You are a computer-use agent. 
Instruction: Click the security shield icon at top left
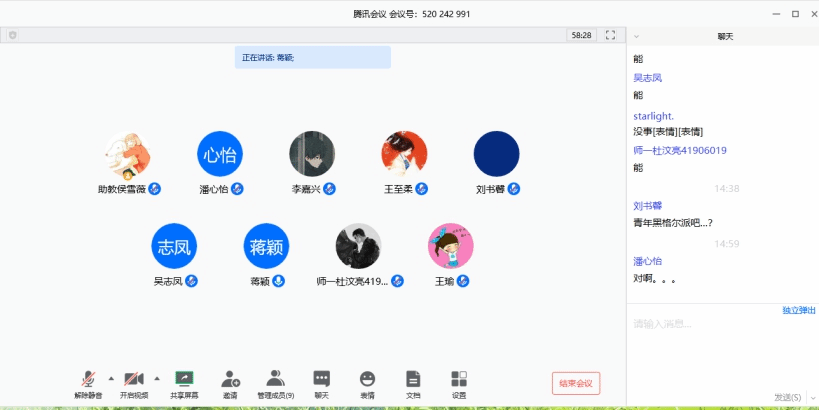coord(12,35)
